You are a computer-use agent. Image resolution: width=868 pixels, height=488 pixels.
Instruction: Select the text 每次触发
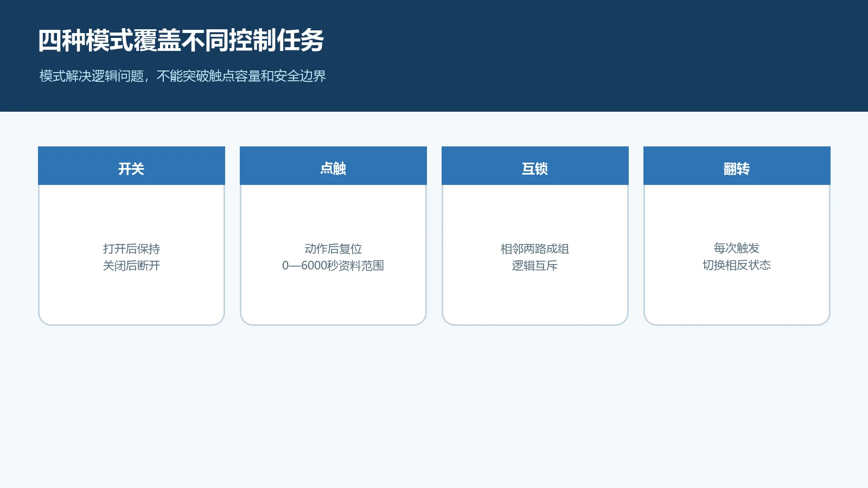coord(737,248)
